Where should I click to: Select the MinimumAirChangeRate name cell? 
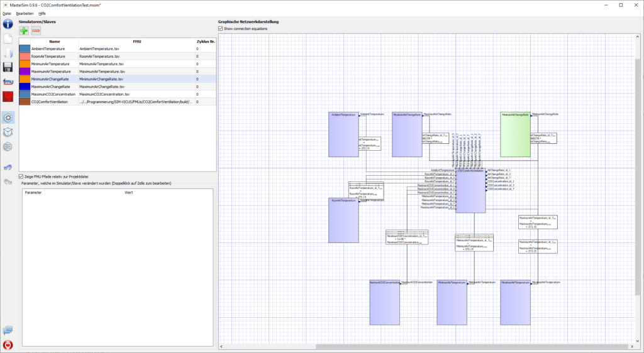pyautogui.click(x=54, y=79)
